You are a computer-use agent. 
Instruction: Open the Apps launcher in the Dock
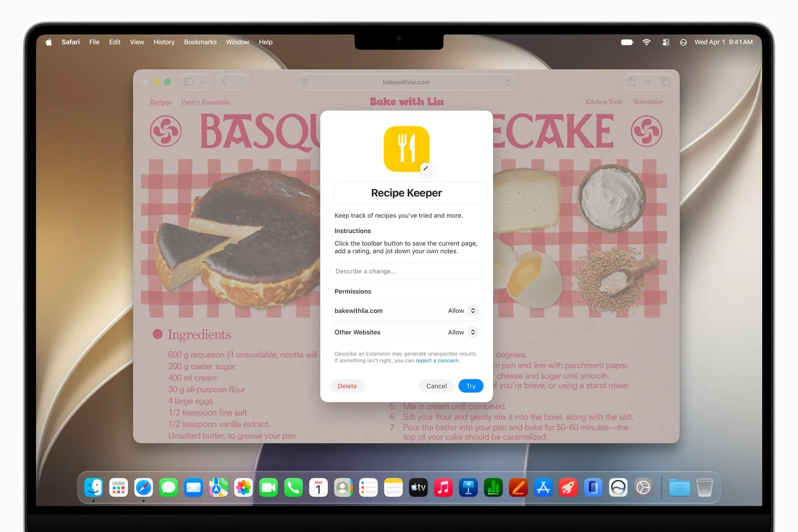pos(118,487)
